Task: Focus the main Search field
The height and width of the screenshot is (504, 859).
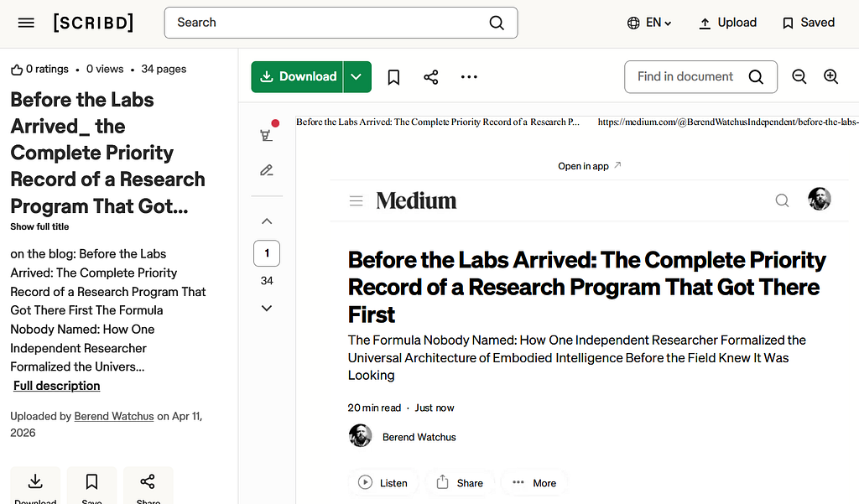Action: tap(341, 23)
